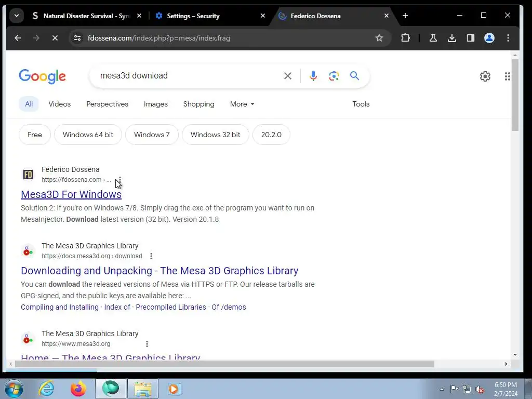532x399 pixels.
Task: Open the Google apps grid
Action: click(507, 76)
